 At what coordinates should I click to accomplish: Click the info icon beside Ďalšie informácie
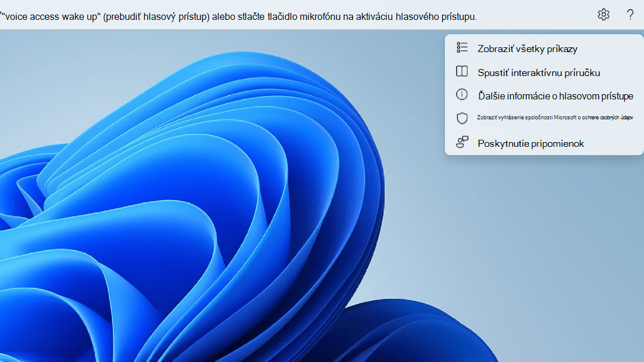click(x=462, y=95)
